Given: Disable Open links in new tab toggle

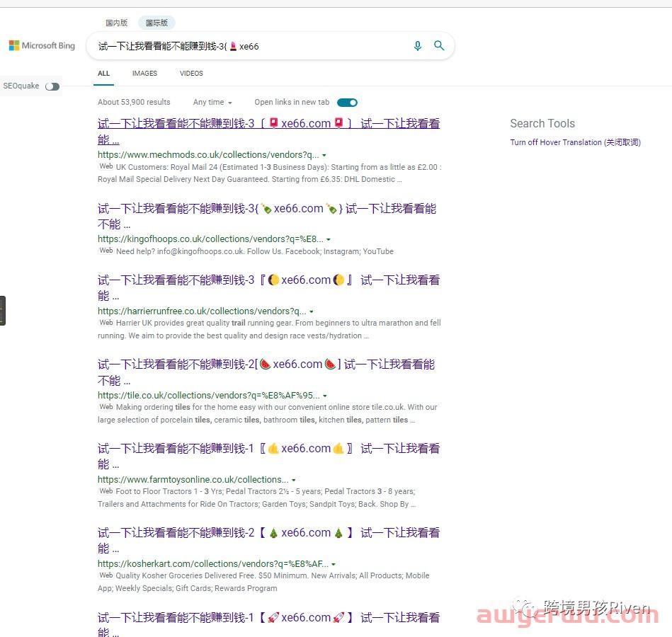Looking at the screenshot, I should 347,103.
